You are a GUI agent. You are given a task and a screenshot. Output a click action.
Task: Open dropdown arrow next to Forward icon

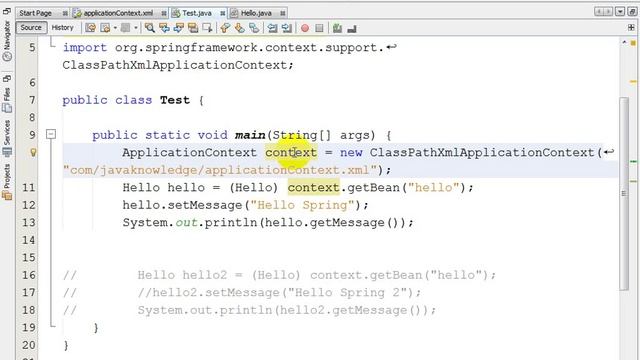[136, 28]
